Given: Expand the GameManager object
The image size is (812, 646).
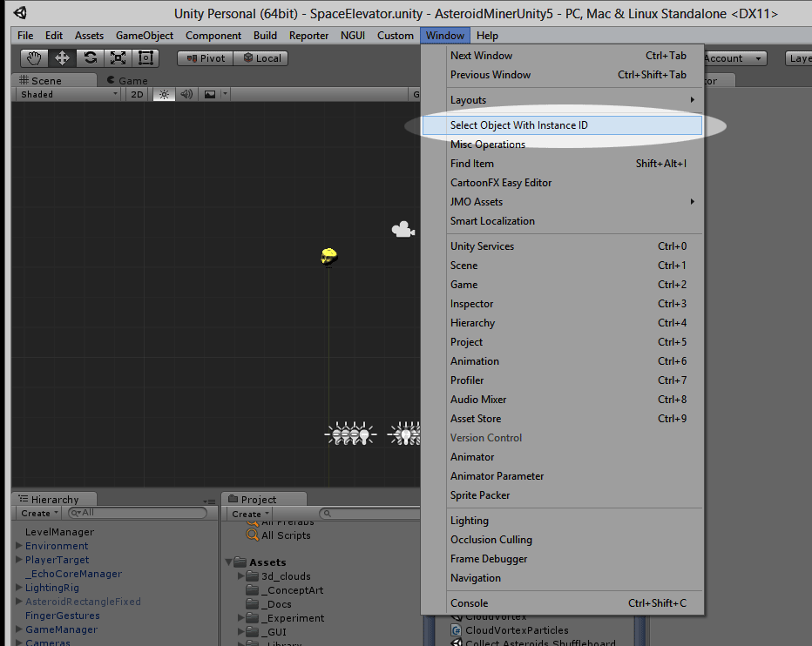Looking at the screenshot, I should [x=18, y=629].
